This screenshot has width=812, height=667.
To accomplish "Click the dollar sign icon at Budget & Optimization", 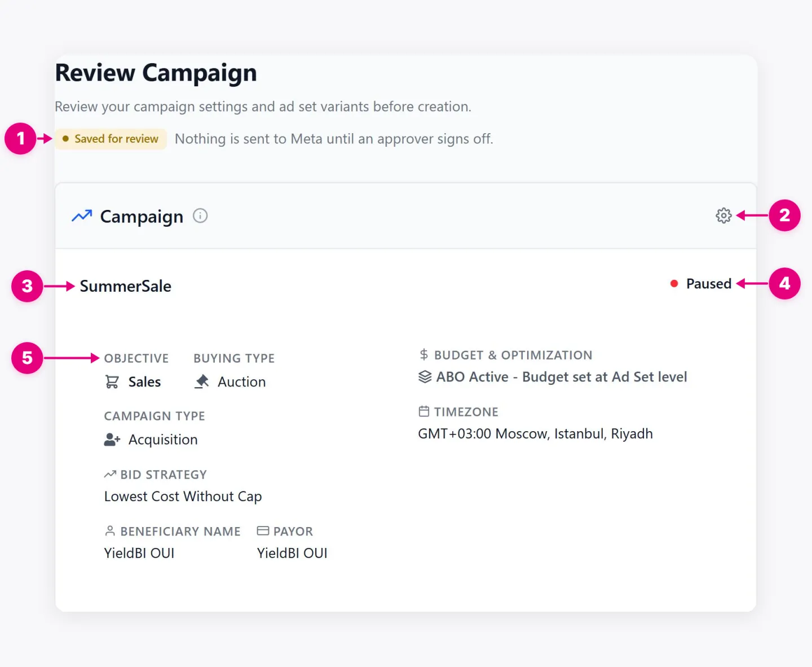I will pyautogui.click(x=424, y=354).
